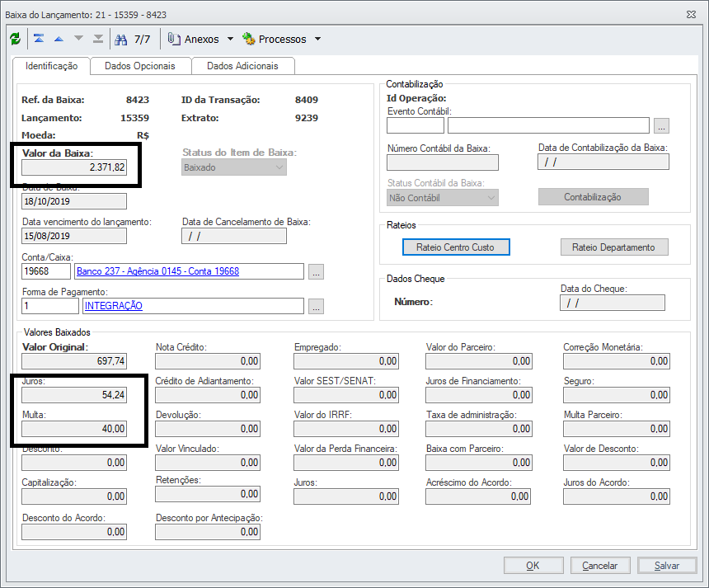Viewport: 709px width, 588px height.
Task: Click the Valor SEST/SENAT field
Action: 346,395
